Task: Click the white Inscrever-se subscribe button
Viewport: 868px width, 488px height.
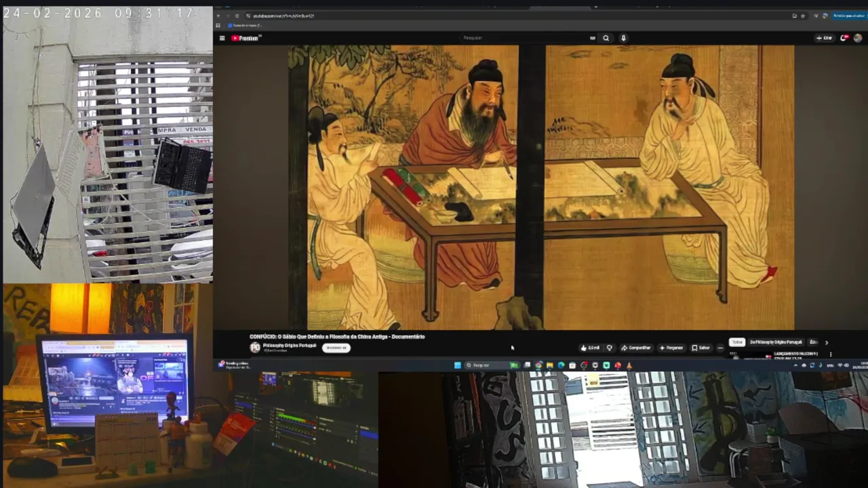Action: point(336,348)
